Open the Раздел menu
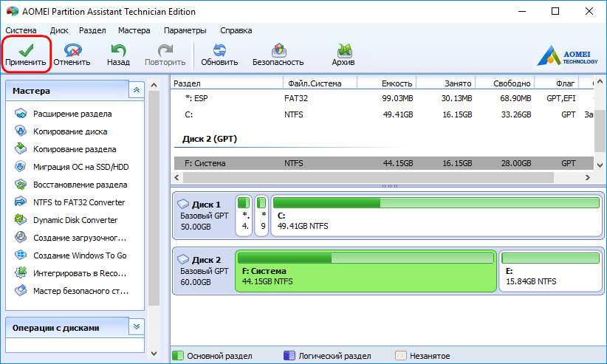Viewport: 607px width, 364px height. pos(92,30)
